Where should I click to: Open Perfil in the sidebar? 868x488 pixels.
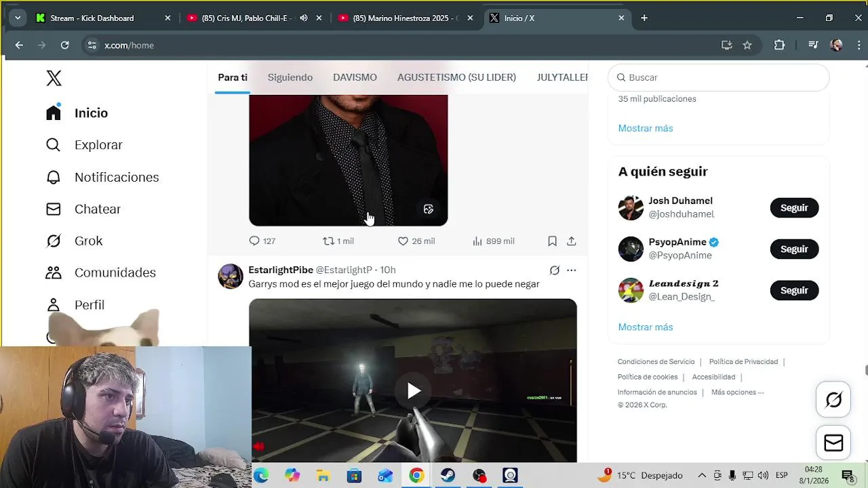pos(75,304)
